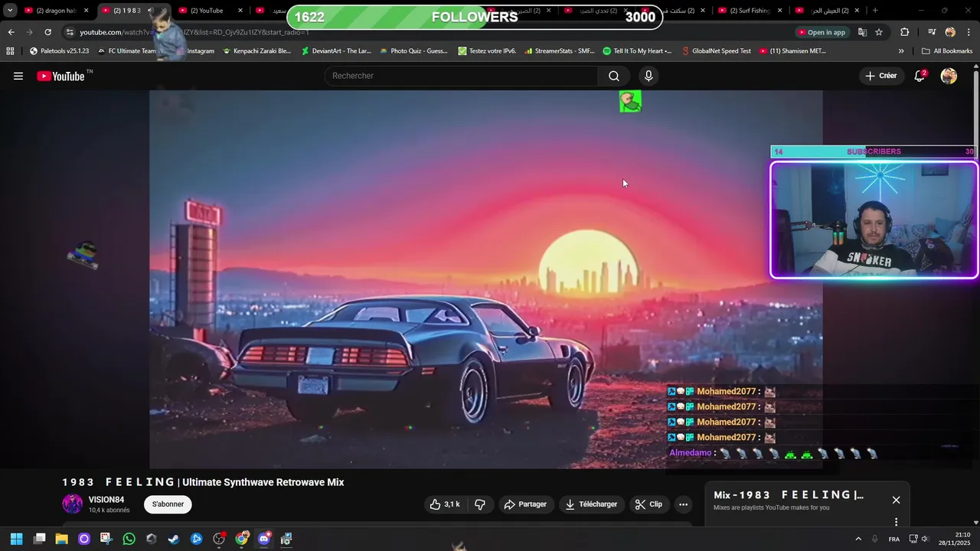
Task: Close the Surf Fishing tab
Action: click(x=780, y=11)
